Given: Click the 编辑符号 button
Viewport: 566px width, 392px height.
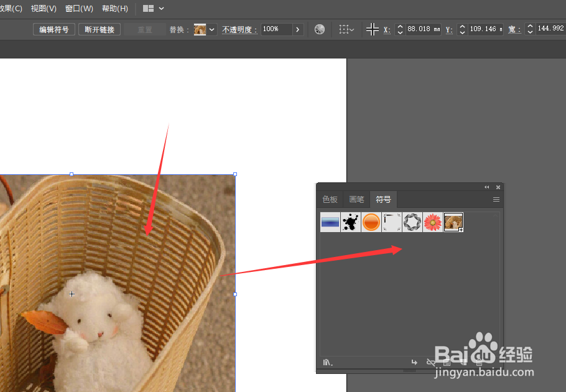Looking at the screenshot, I should point(53,30).
